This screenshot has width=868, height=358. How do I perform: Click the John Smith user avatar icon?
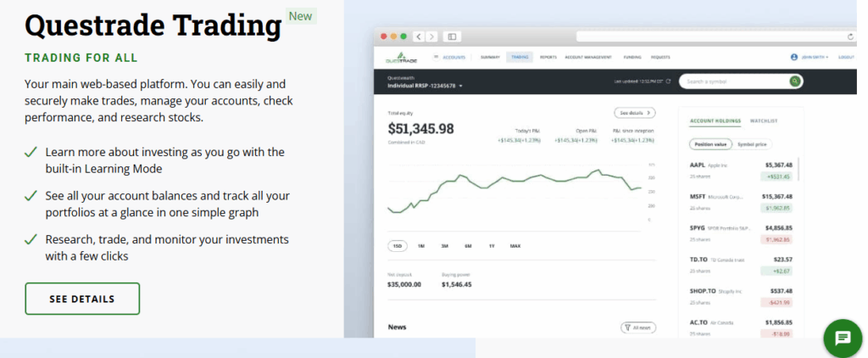pyautogui.click(x=793, y=57)
